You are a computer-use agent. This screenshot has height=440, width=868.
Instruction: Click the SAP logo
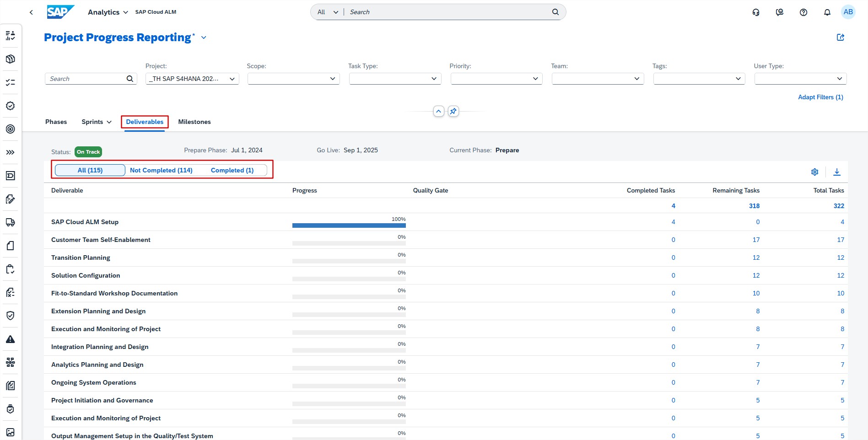click(x=60, y=12)
